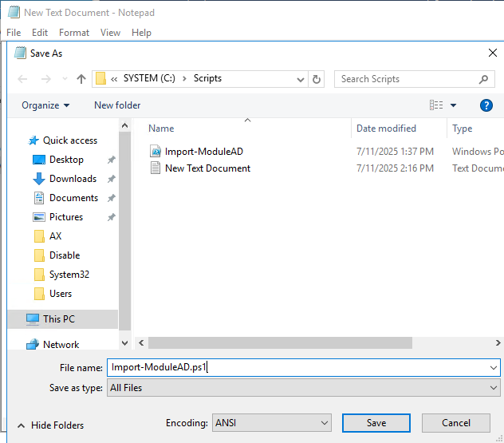This screenshot has height=443, width=504.
Task: Open Downloads in navigation pane
Action: tap(73, 179)
